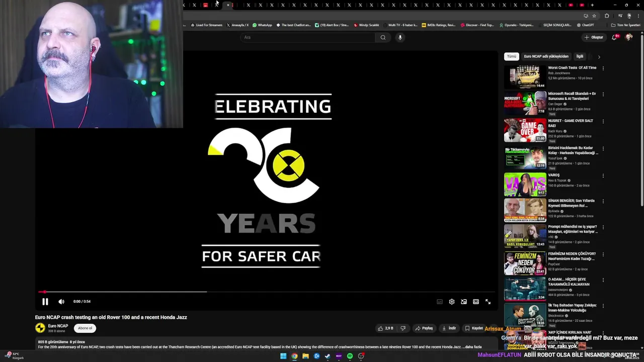Open VAROŞ video title
The height and width of the screenshot is (362, 644).
554,175
